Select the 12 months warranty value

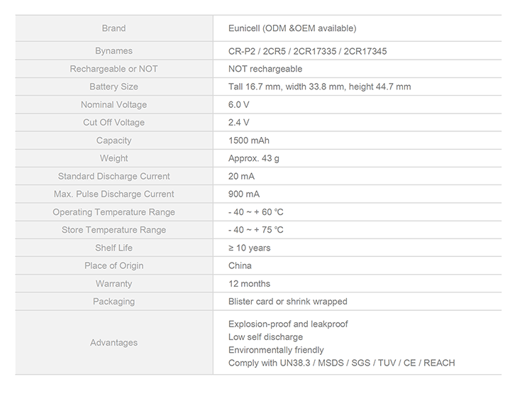click(250, 283)
